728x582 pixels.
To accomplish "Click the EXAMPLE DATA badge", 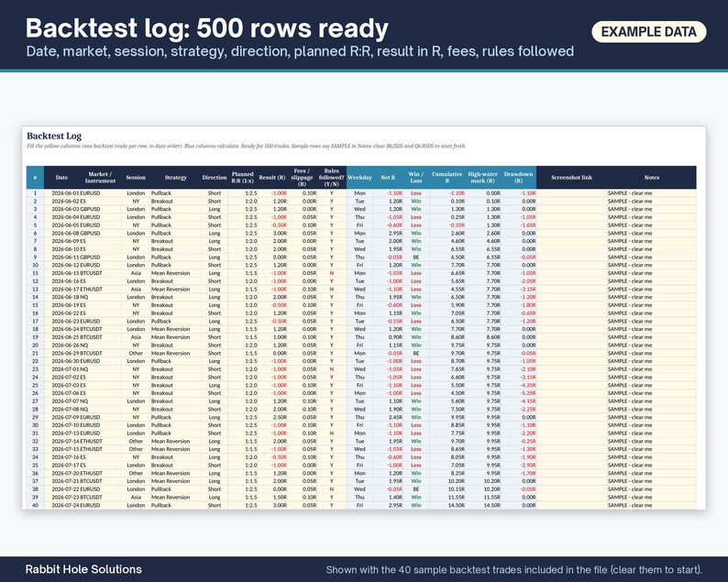I will point(648,32).
